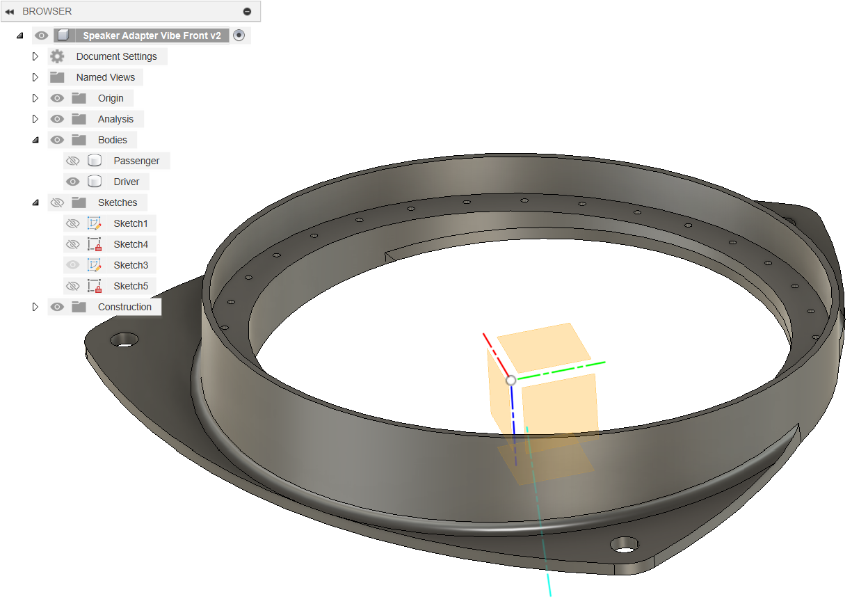Expand the Document Settings node
The height and width of the screenshot is (606, 868).
pyautogui.click(x=35, y=56)
